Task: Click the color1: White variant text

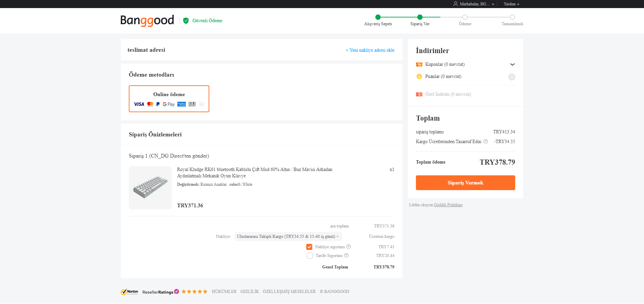Action: pyautogui.click(x=241, y=184)
